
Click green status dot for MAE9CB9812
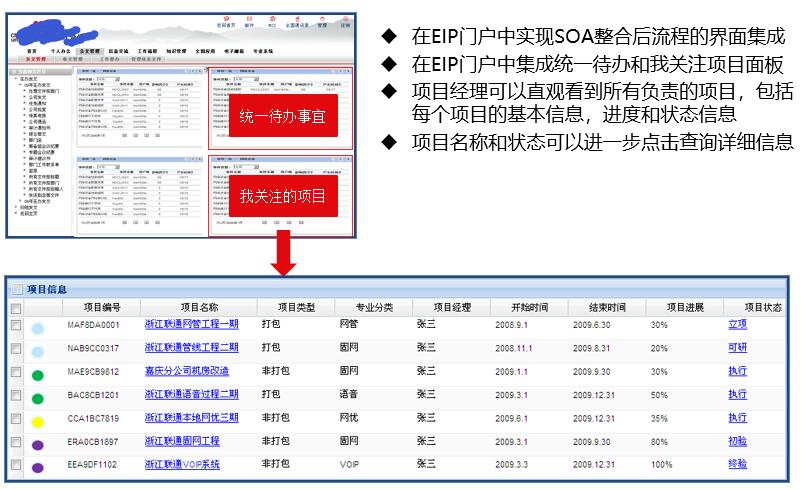(37, 375)
